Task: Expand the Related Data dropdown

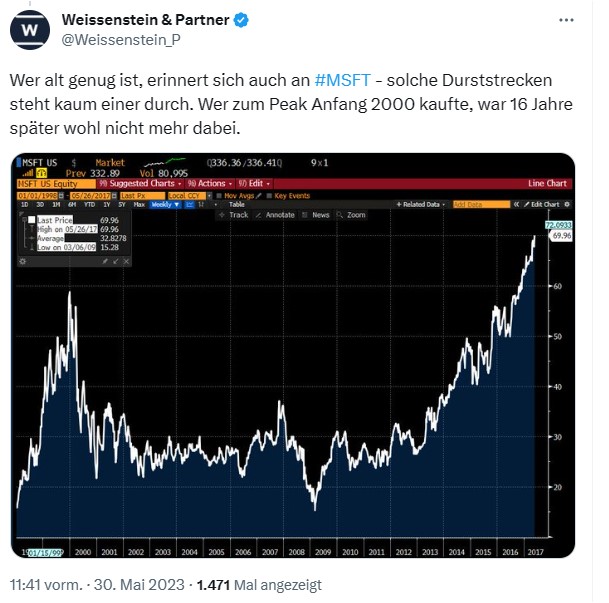Action: coord(421,204)
